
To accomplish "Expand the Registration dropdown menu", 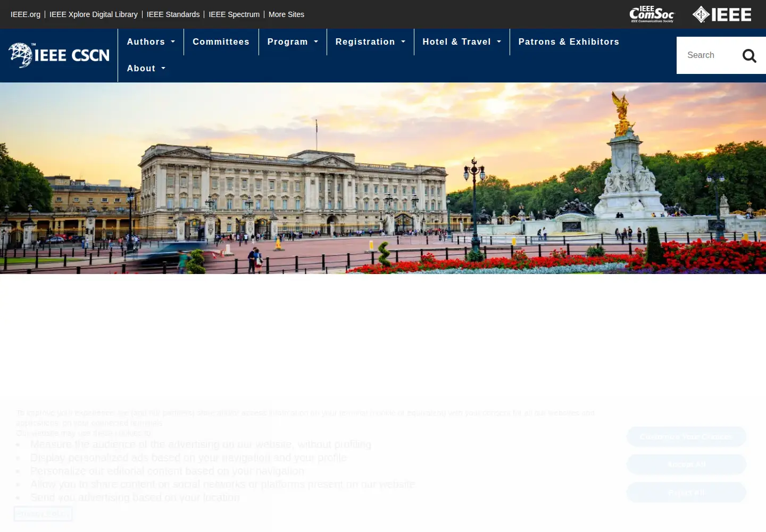I will [x=370, y=42].
